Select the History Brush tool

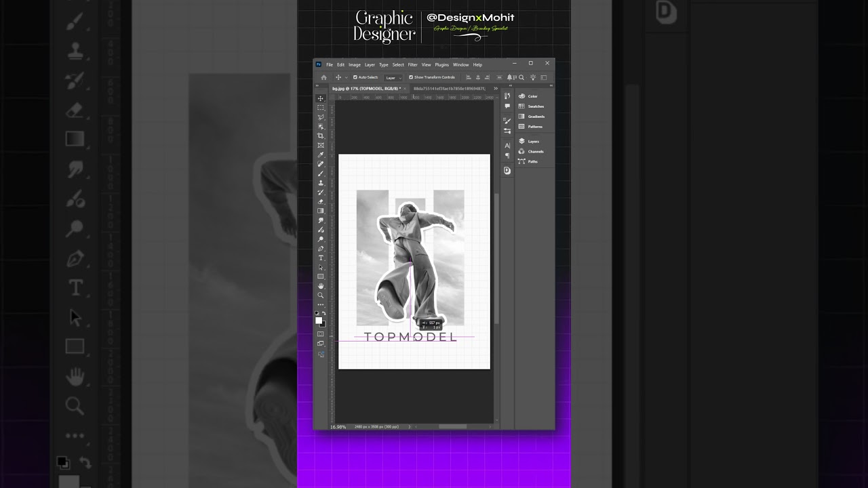tap(321, 192)
